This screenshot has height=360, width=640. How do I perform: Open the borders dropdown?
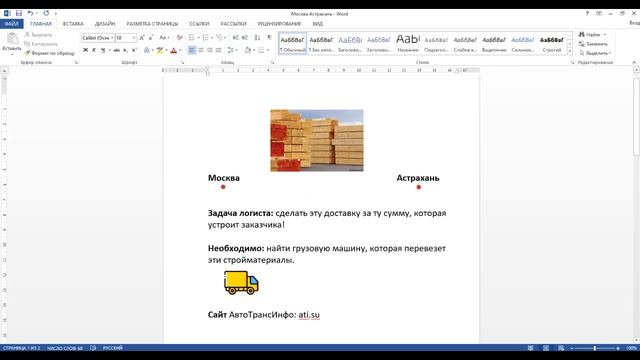point(268,50)
